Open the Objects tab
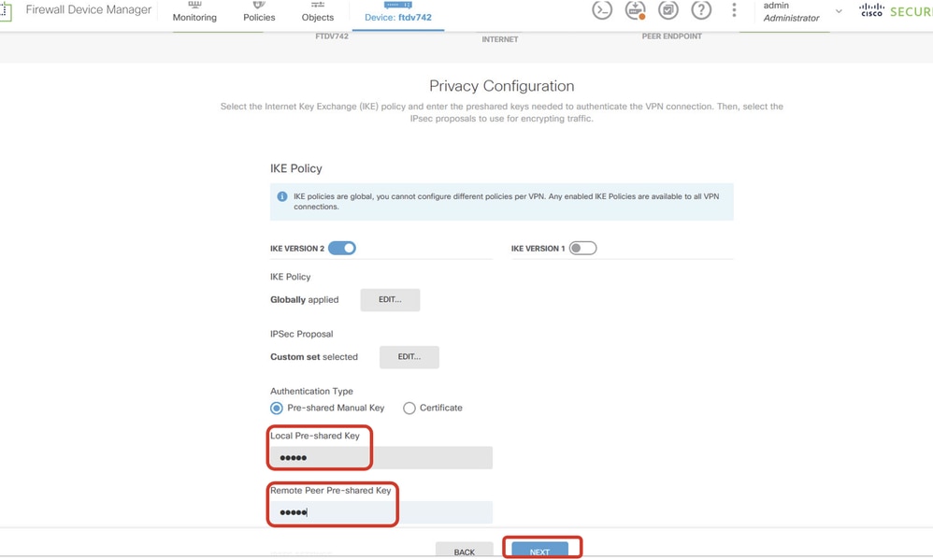 point(318,12)
